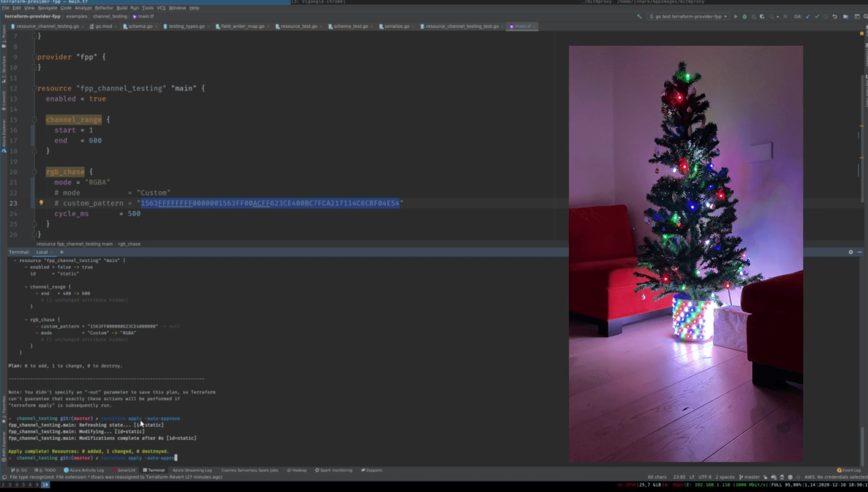The width and height of the screenshot is (868, 492).
Task: Click the green Run button in toolbar
Action: [735, 17]
